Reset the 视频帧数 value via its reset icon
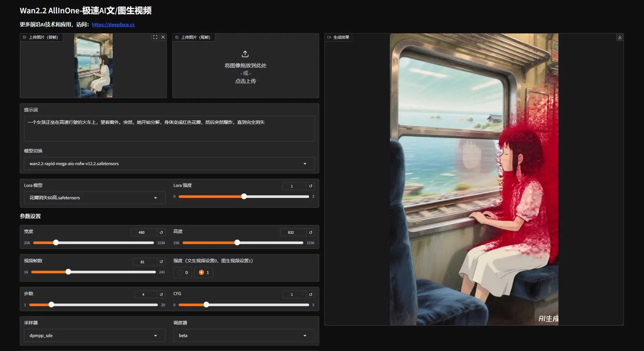The image size is (644, 351). [161, 262]
